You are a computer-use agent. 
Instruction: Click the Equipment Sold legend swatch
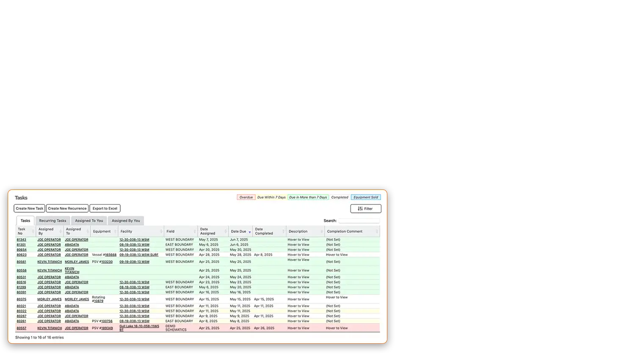point(366,197)
